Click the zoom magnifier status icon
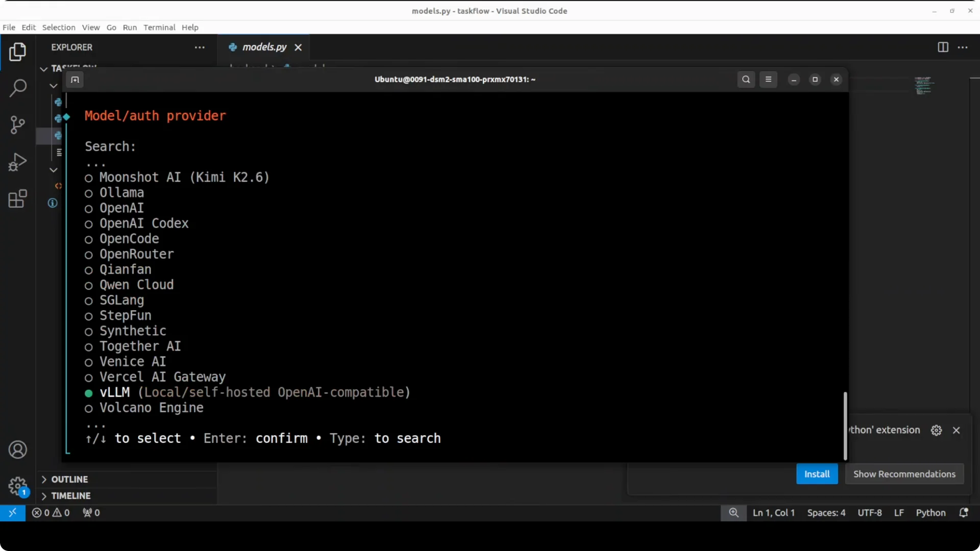The width and height of the screenshot is (980, 551). (733, 513)
